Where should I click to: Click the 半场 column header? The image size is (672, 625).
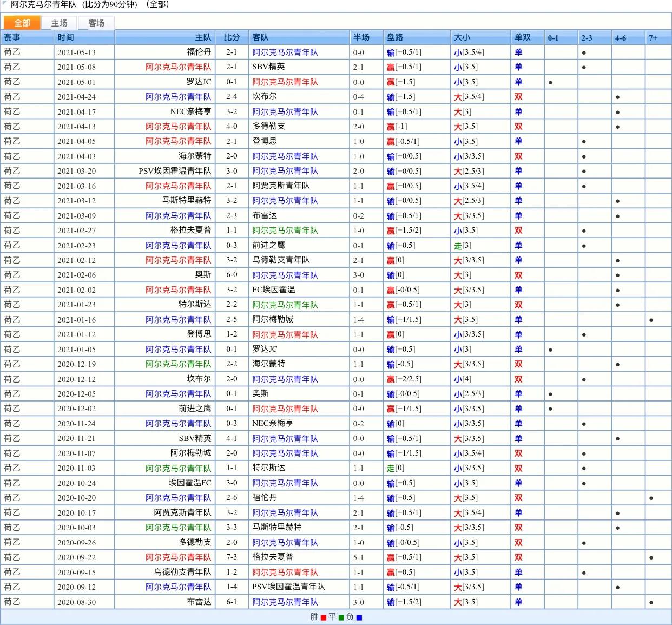361,37
